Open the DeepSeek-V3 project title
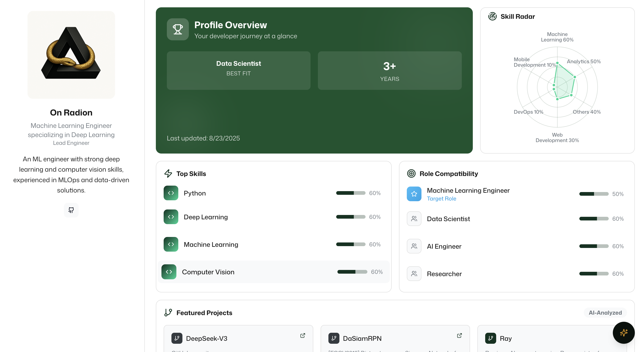 point(207,338)
